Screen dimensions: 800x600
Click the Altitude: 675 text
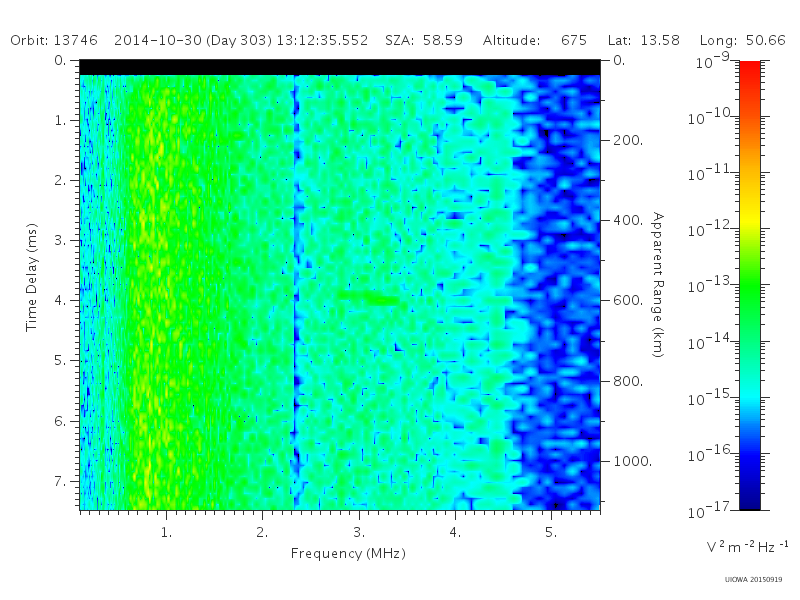(535, 40)
